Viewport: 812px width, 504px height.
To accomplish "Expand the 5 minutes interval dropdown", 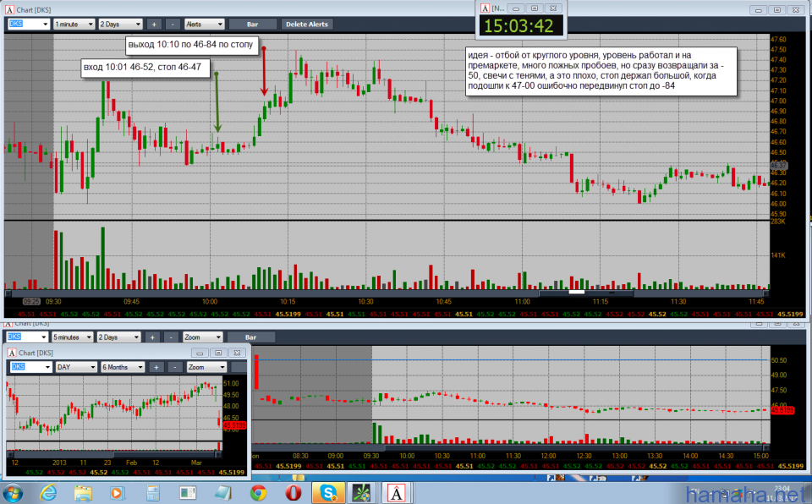I will 73,337.
